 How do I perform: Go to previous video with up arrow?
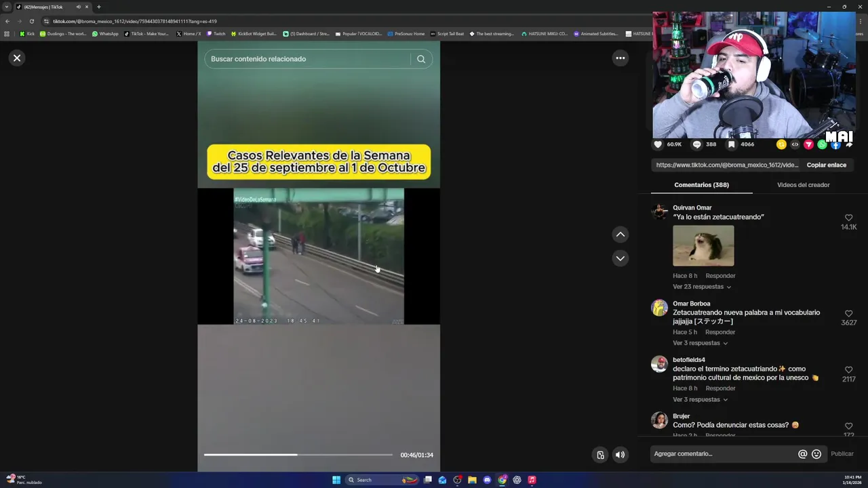[x=620, y=235]
